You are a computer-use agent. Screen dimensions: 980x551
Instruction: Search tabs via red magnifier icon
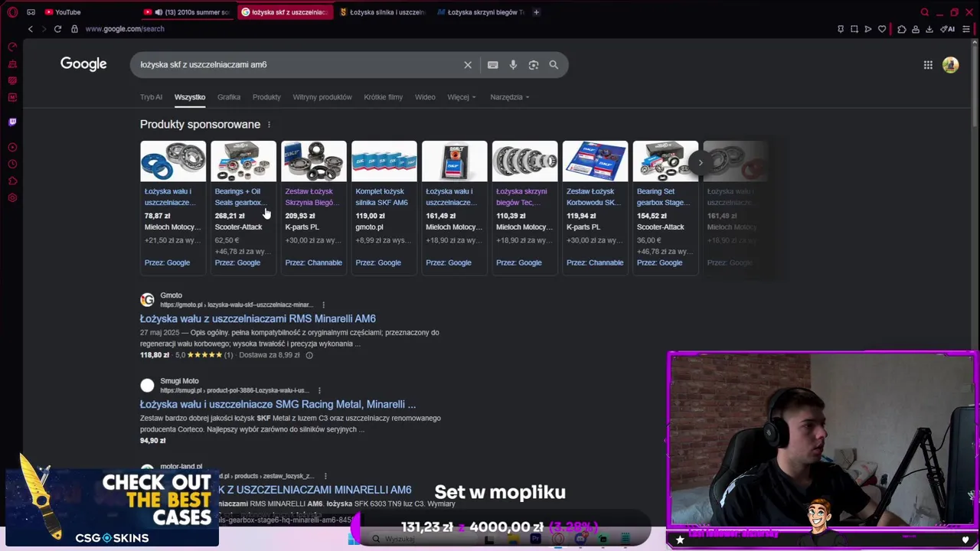[925, 12]
